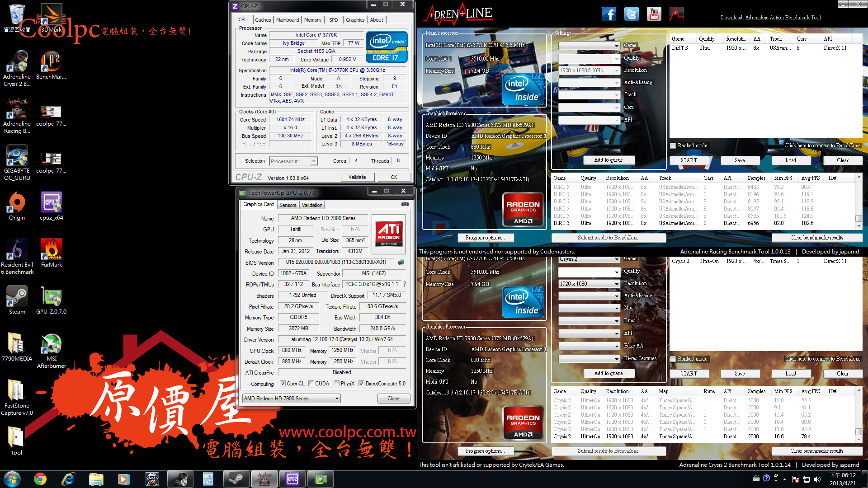Click the Facebook icon in Adrenaline header
The image size is (868, 488).
[x=609, y=14]
